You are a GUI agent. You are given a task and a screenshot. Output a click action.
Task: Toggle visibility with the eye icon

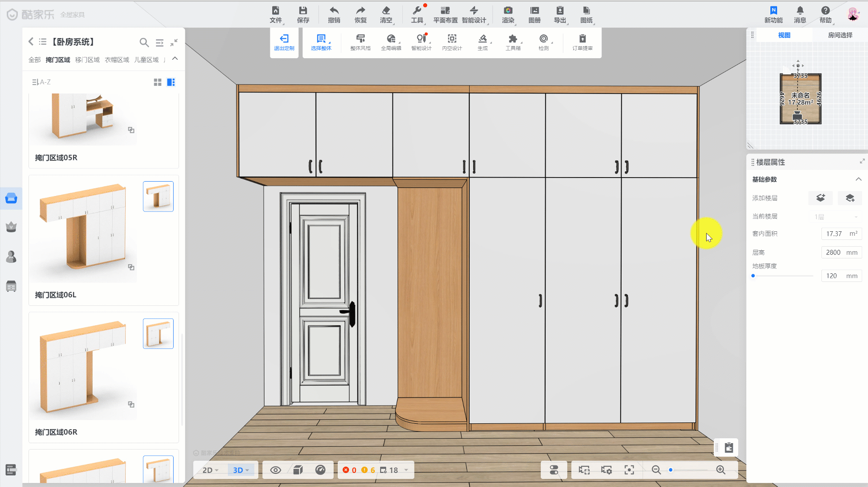click(x=275, y=470)
